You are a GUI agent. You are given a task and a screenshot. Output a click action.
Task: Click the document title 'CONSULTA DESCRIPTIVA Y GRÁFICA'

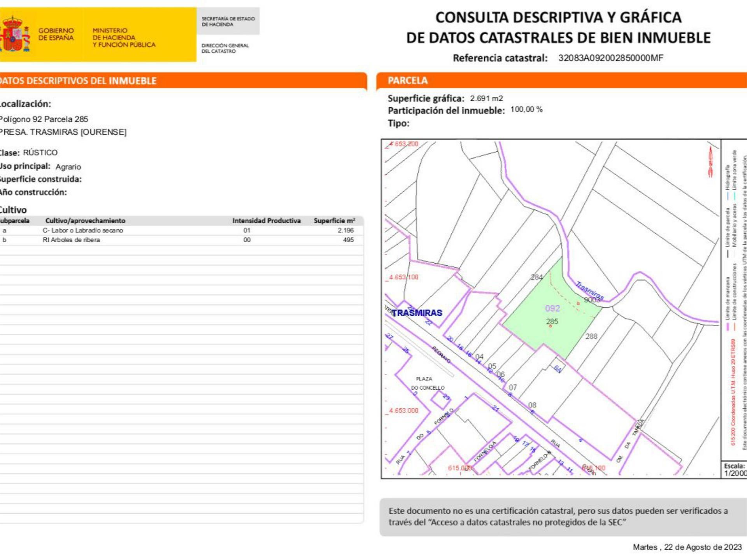click(x=558, y=17)
